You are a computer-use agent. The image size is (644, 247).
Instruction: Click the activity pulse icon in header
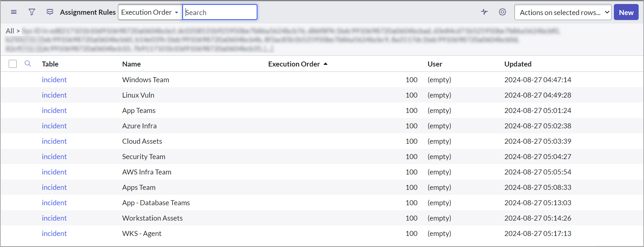tap(484, 12)
